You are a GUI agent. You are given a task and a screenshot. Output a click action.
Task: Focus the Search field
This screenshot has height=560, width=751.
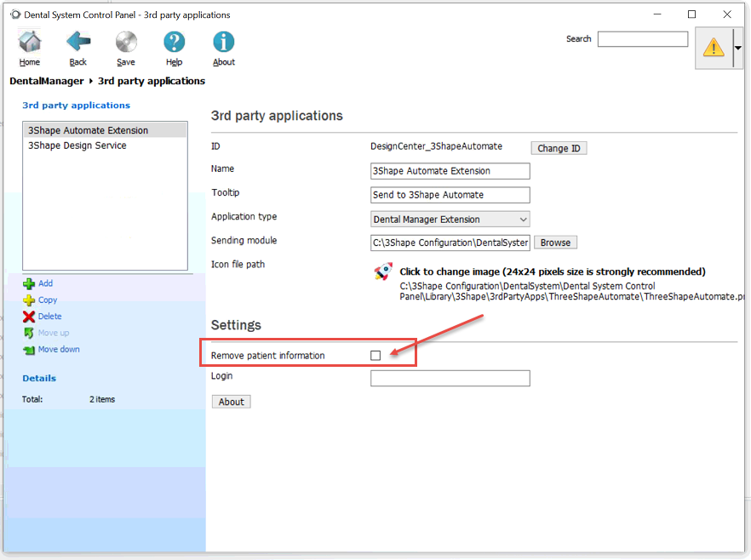(643, 39)
